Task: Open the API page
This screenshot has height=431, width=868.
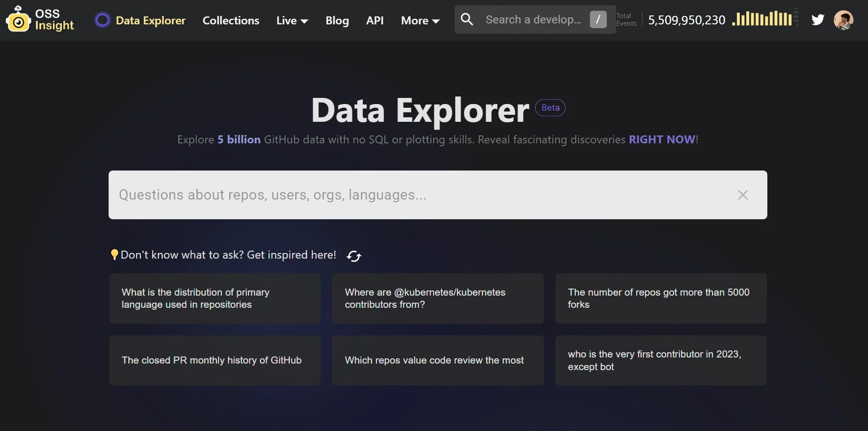Action: tap(375, 21)
